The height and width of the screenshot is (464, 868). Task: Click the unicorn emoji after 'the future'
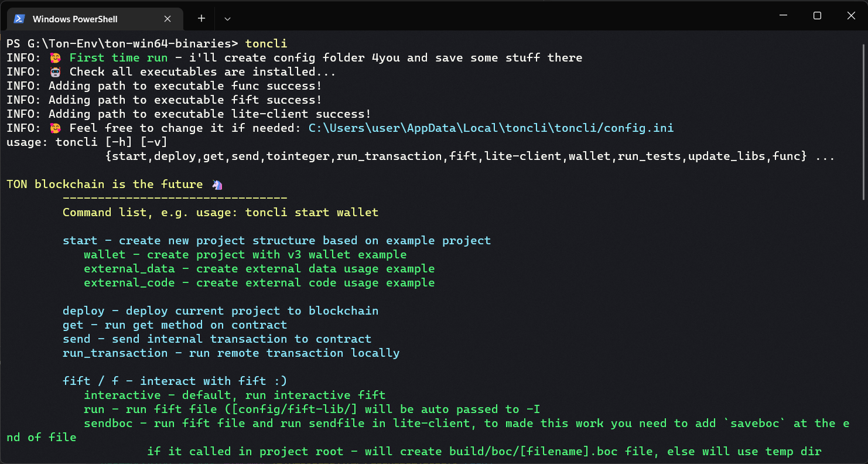217,185
